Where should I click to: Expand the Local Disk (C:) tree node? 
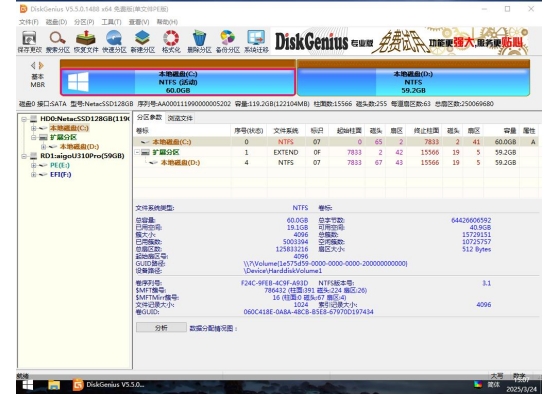[x=33, y=128]
